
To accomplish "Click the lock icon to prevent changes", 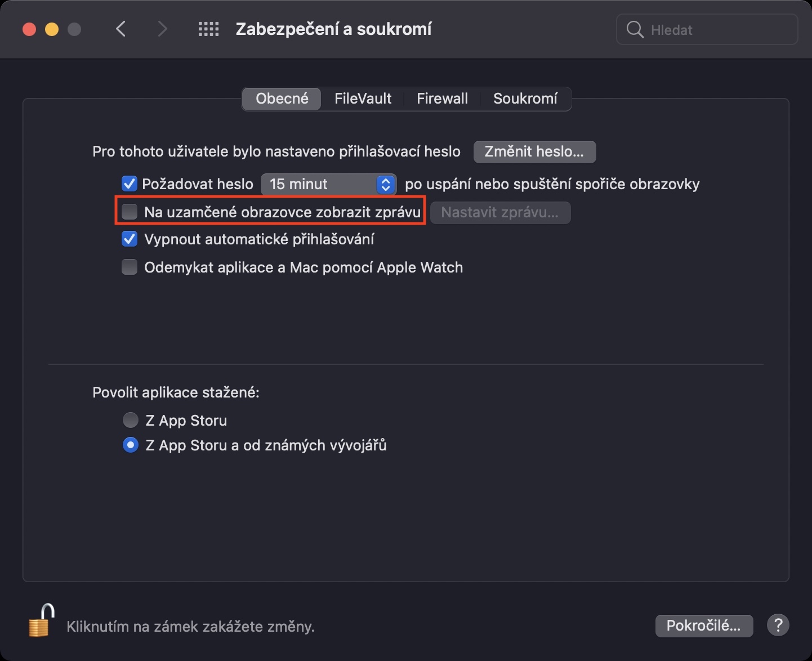I will click(41, 621).
